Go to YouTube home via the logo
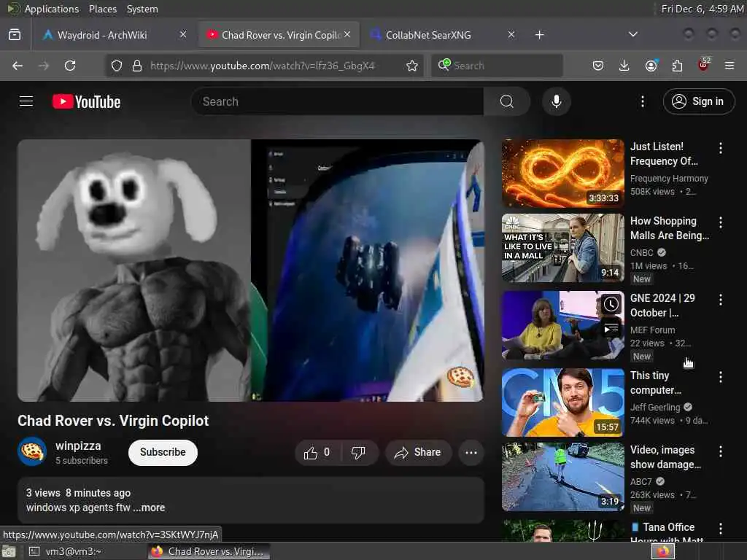747x560 pixels. tap(86, 102)
